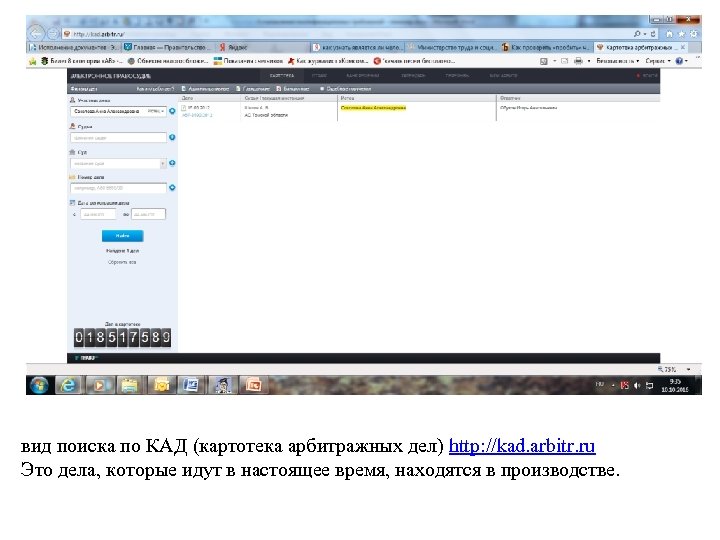Click the document icon in case row

click(184, 108)
